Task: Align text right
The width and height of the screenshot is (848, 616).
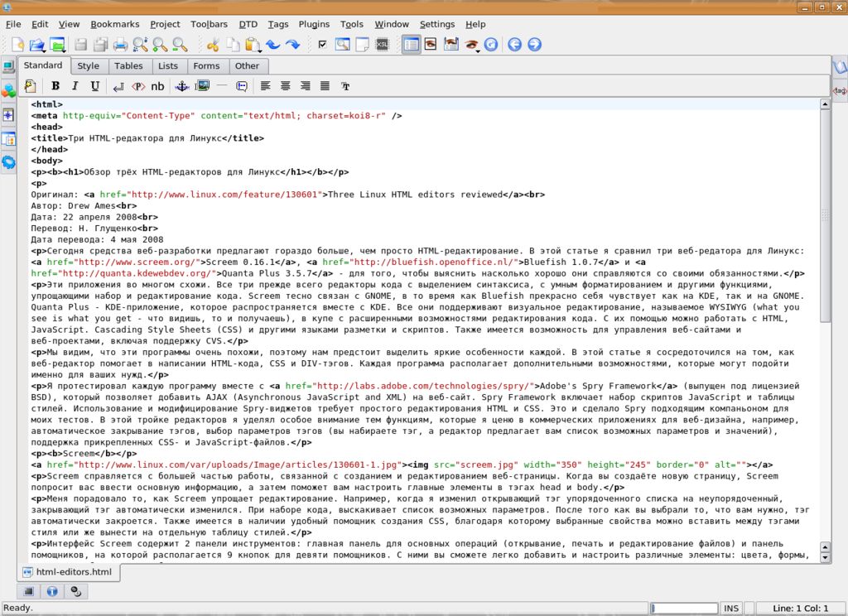Action: (305, 85)
